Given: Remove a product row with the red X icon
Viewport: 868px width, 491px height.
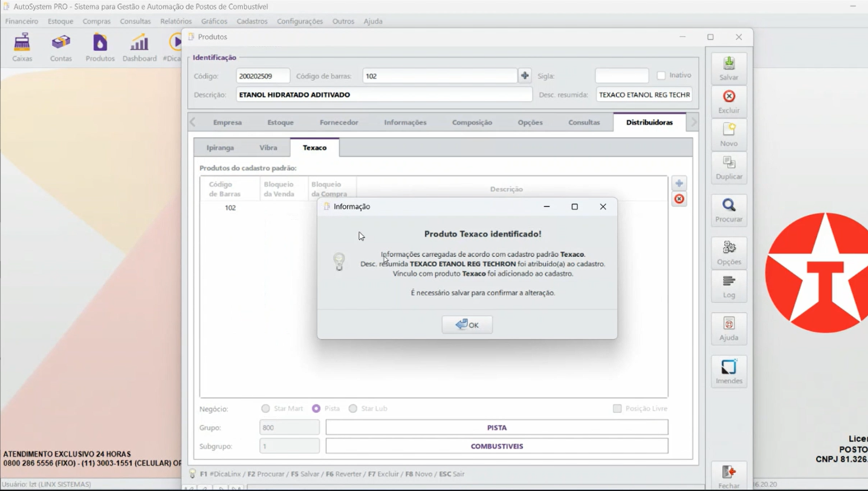Looking at the screenshot, I should click(x=679, y=199).
